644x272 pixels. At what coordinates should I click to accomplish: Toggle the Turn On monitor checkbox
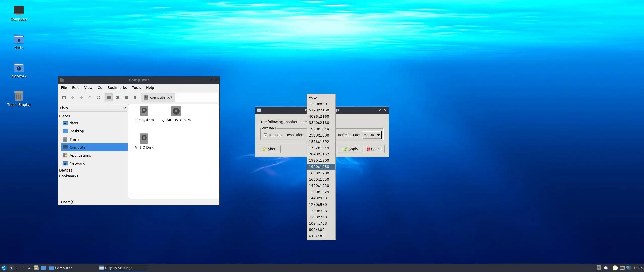pos(265,135)
